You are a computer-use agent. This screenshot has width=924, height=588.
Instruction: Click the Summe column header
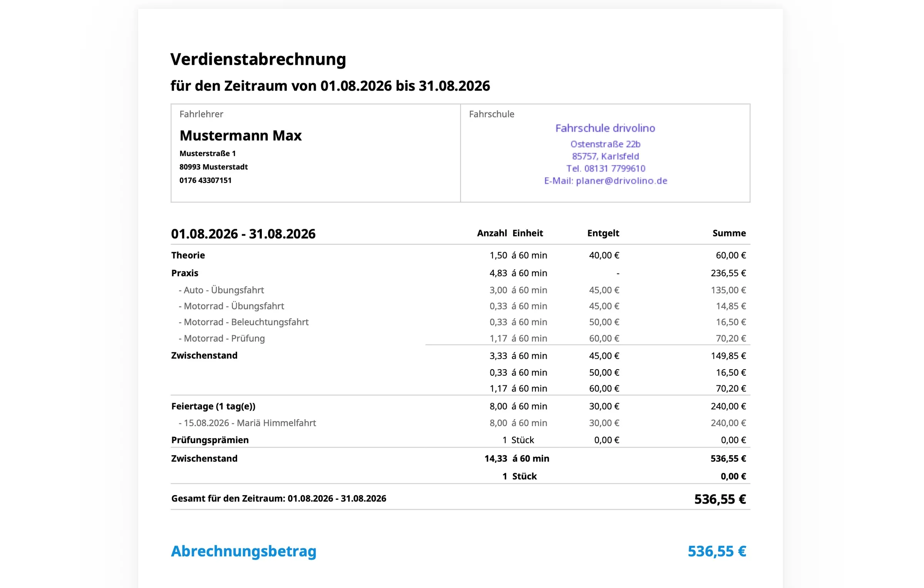[729, 233]
